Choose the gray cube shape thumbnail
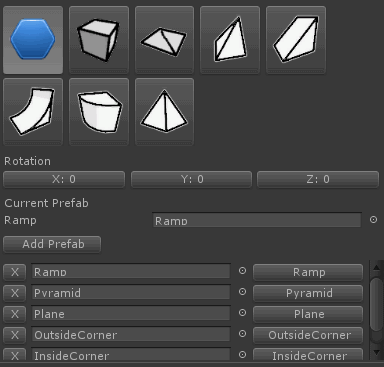This screenshot has height=367, width=384. [x=99, y=40]
